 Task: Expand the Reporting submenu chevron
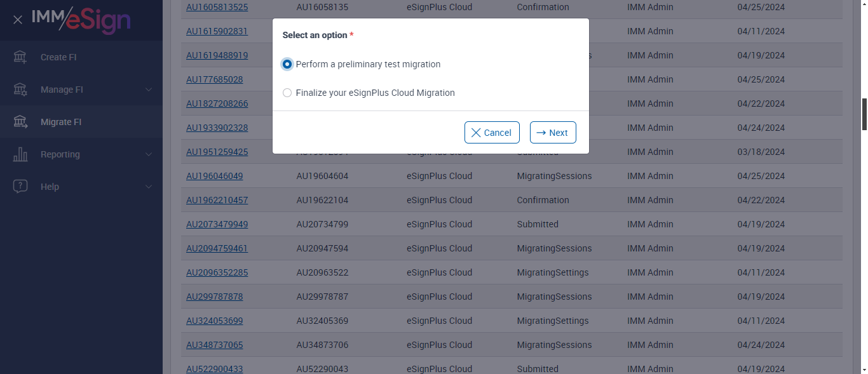[149, 154]
